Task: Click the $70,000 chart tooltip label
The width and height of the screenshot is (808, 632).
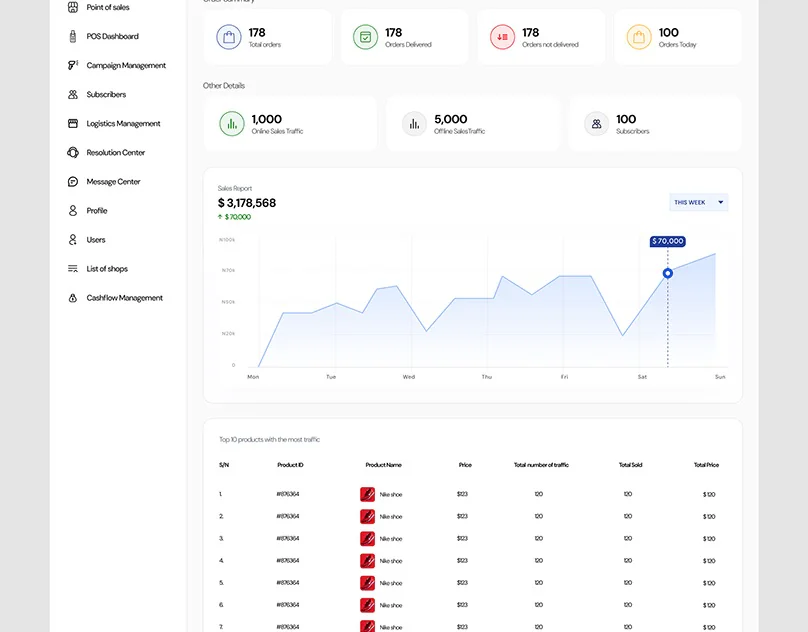Action: (x=668, y=241)
